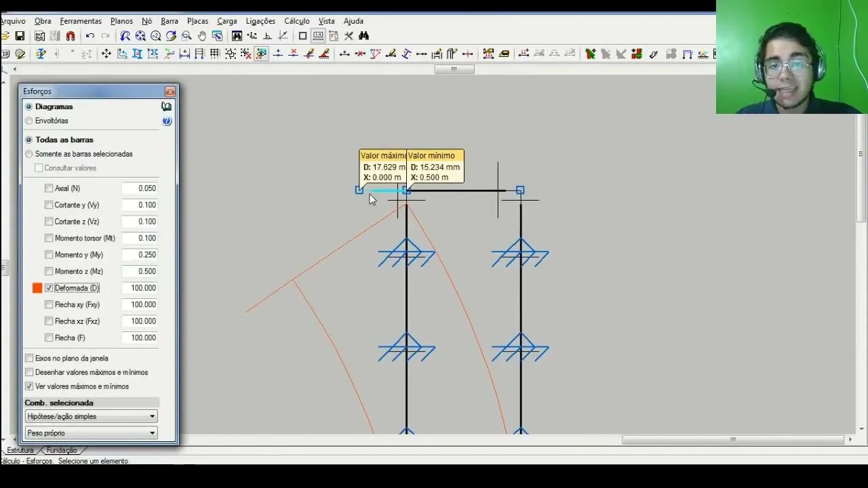Open the Ferramentas menu
Image resolution: width=868 pixels, height=488 pixels.
tap(81, 21)
